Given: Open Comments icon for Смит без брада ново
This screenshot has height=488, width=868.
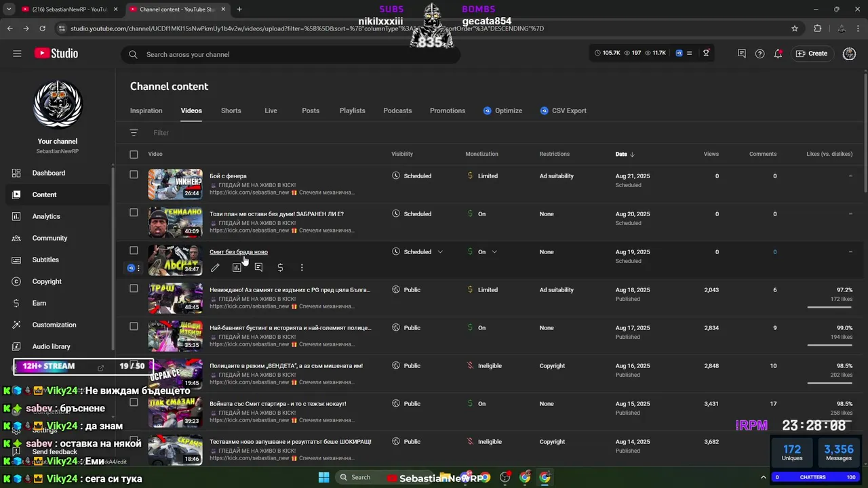Looking at the screenshot, I should [258, 268].
